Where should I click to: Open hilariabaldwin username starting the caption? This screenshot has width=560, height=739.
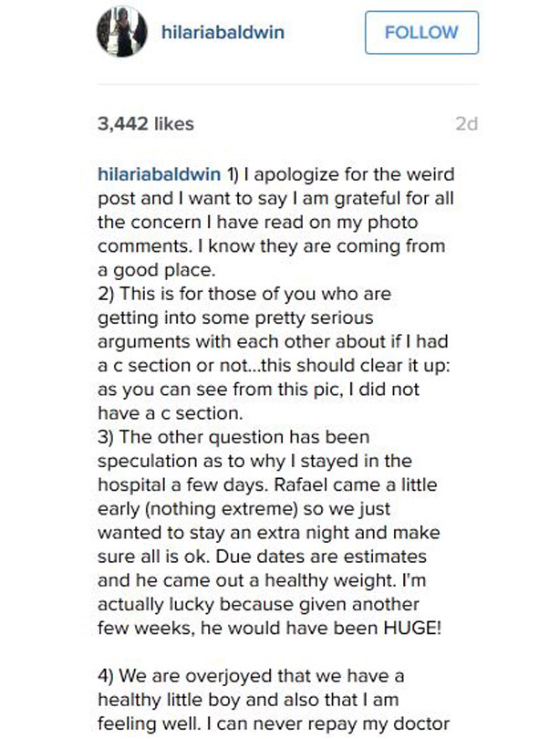point(160,174)
